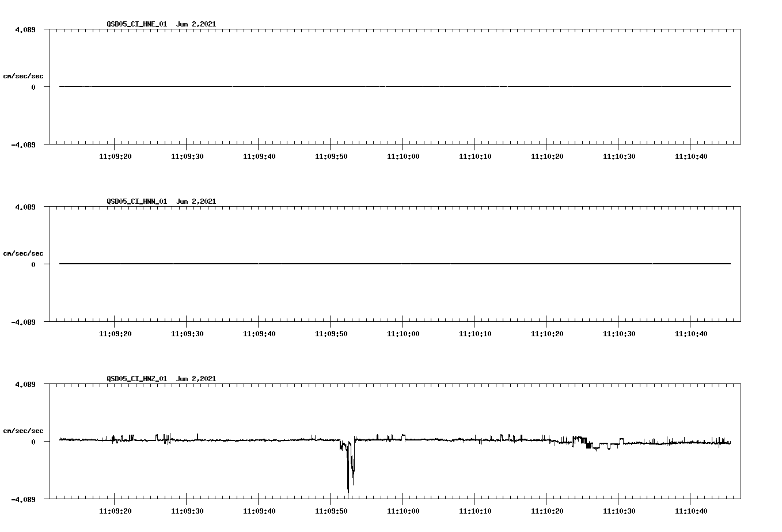The height and width of the screenshot is (532, 782).
Task: Click 11:09:30 time label under HNZ plot
Action: tap(187, 511)
